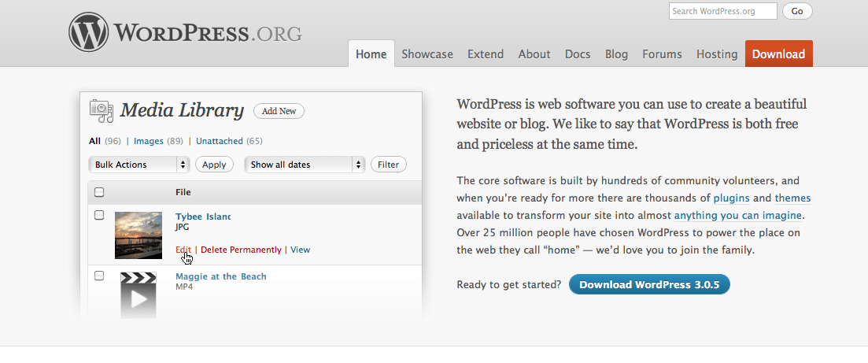
Task: Follow the themes link
Action: coord(792,198)
